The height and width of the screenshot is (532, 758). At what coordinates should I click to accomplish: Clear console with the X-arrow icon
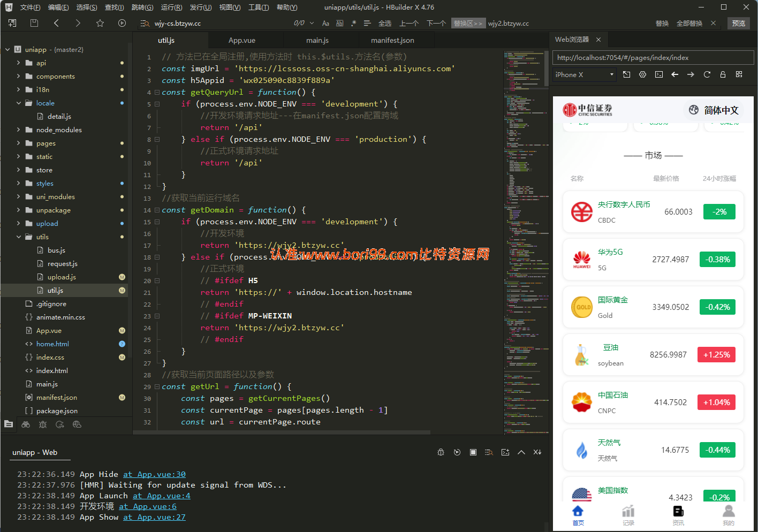(537, 452)
